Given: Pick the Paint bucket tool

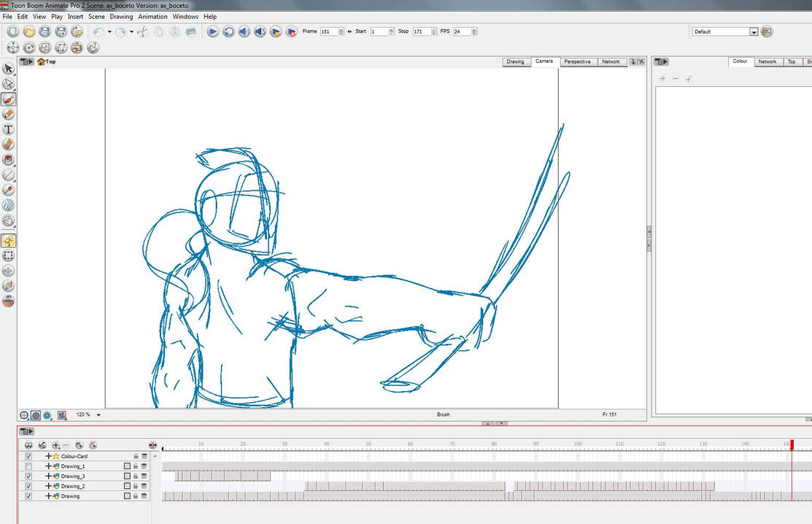Looking at the screenshot, I should 8,160.
